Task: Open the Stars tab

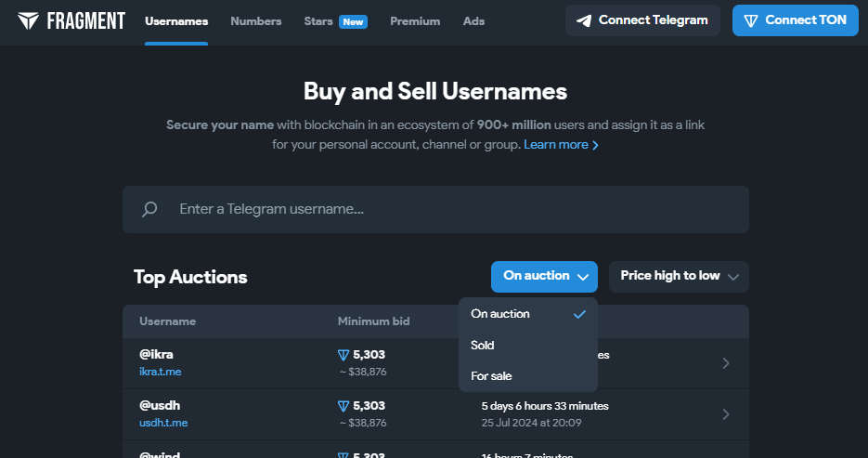Action: click(x=318, y=21)
